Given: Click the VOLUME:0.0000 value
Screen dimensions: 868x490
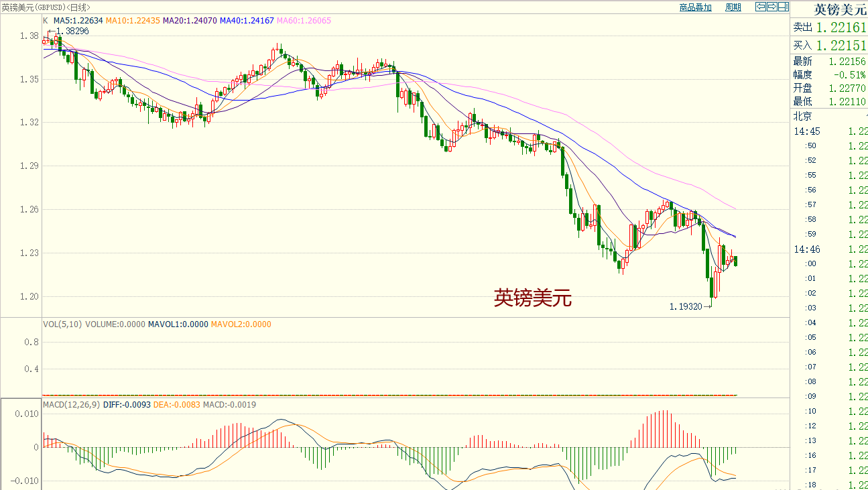Looking at the screenshot, I should point(115,324).
